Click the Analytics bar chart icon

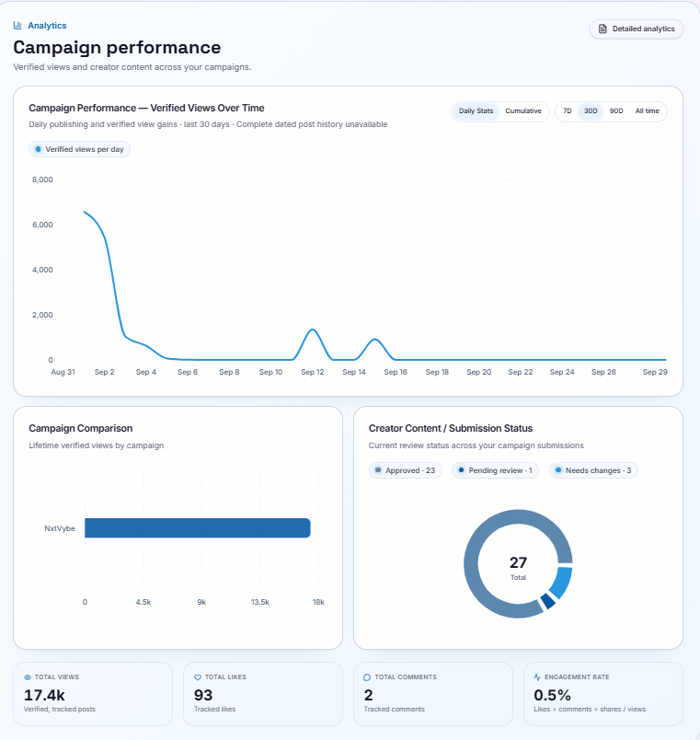(x=17, y=26)
